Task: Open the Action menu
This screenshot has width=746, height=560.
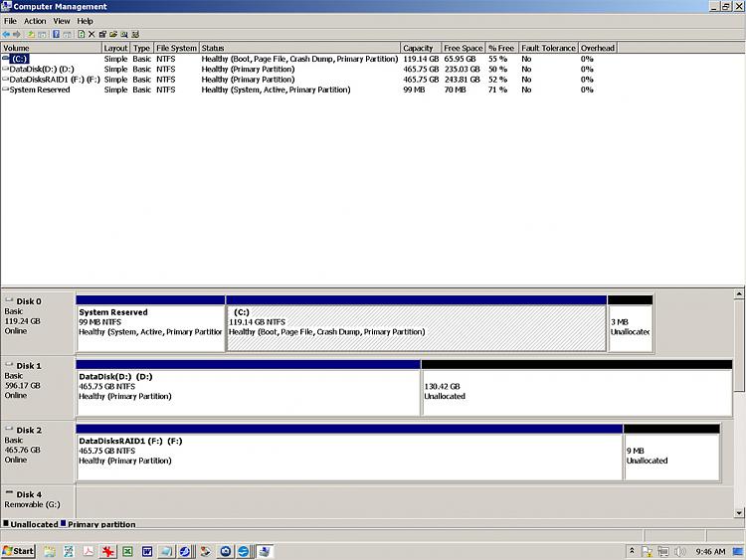Action: pyautogui.click(x=35, y=21)
